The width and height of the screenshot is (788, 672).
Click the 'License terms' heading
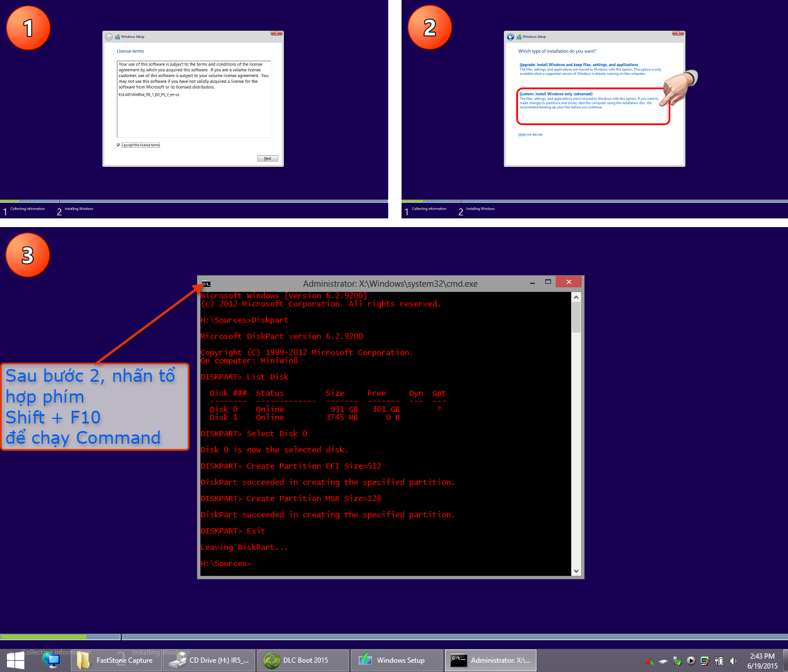(x=130, y=51)
